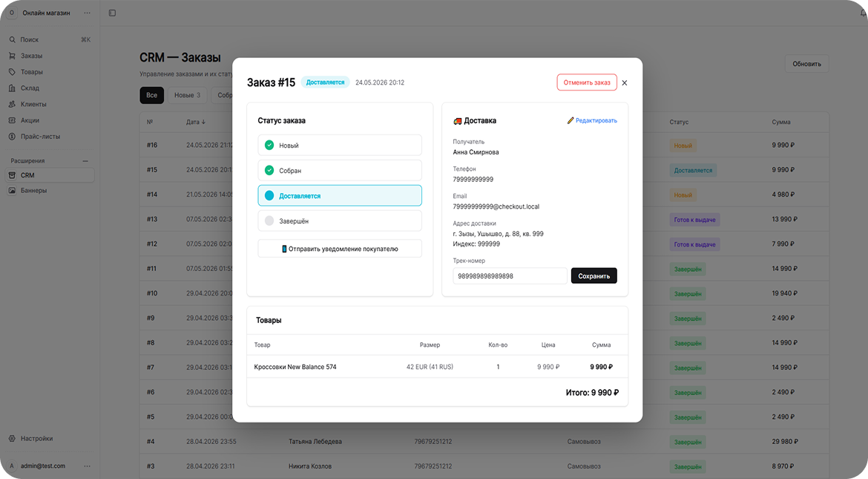Open the Прайс-листы sidebar item
Screen dimensions: 868x479
click(50, 137)
